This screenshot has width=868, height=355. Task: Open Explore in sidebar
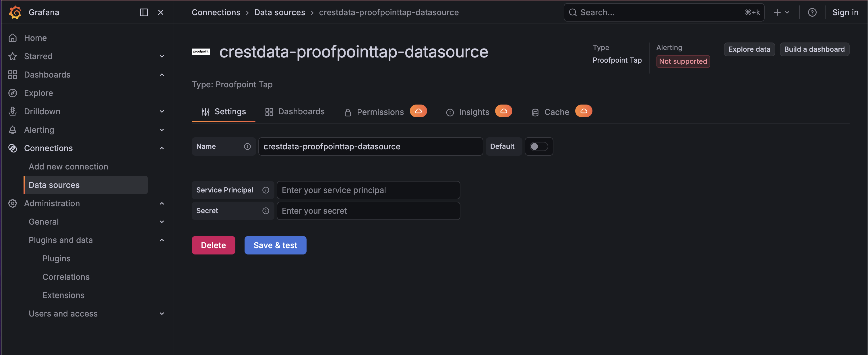(38, 93)
